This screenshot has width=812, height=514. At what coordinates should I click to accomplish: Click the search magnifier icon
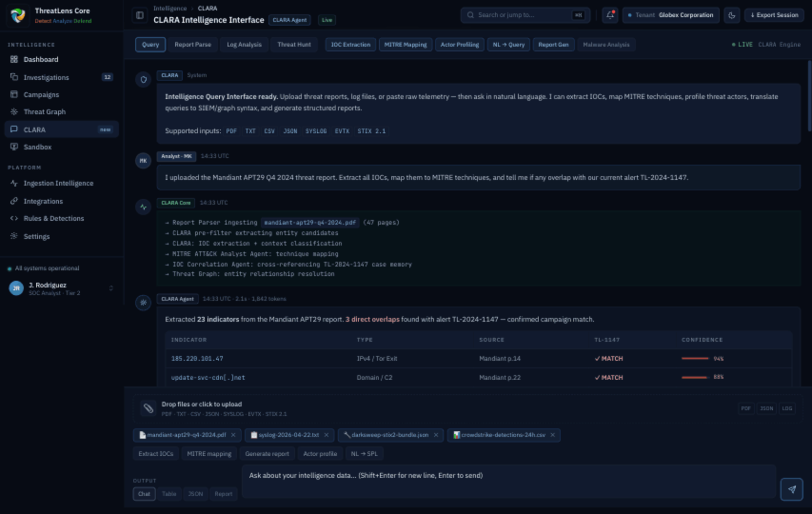(x=470, y=15)
